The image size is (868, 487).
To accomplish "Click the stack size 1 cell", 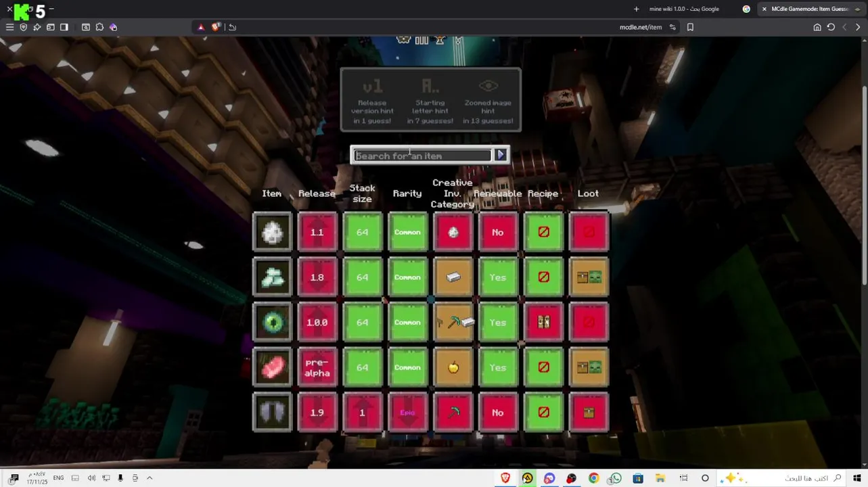I will coord(363,413).
